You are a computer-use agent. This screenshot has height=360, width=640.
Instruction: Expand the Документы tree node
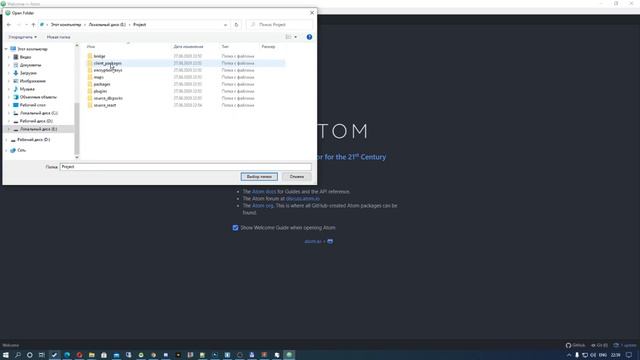click(9, 65)
